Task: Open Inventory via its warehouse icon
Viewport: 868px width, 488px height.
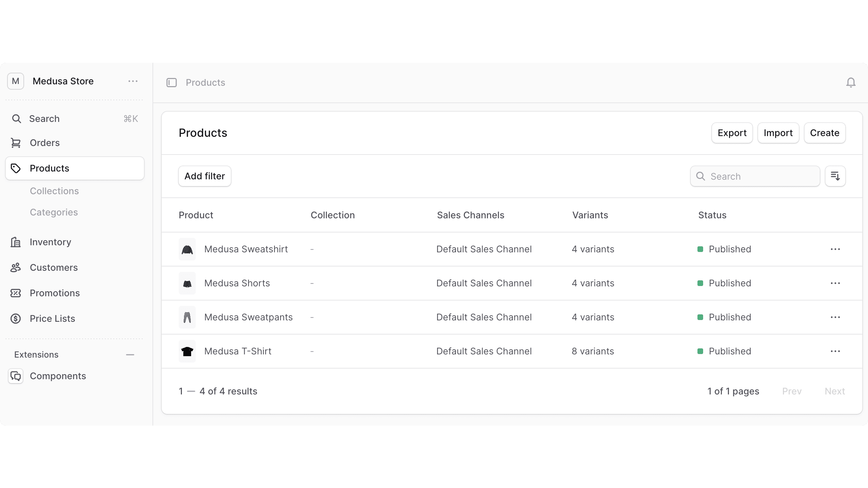Action: click(x=16, y=242)
